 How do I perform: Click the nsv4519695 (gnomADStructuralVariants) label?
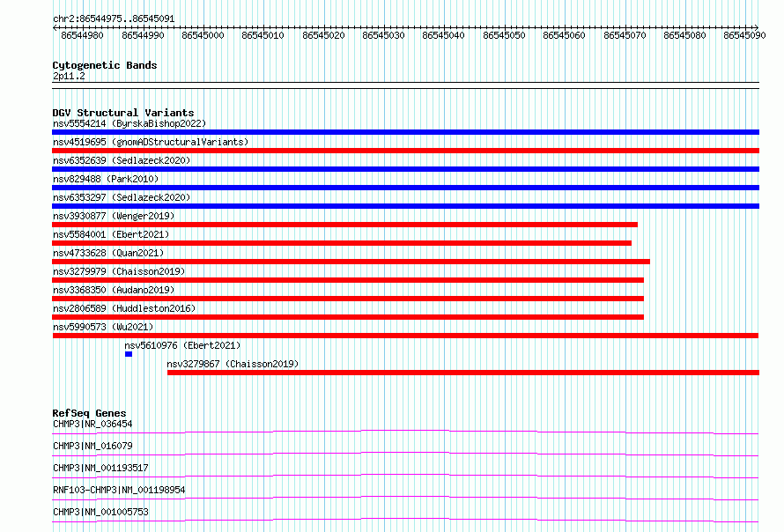151,142
